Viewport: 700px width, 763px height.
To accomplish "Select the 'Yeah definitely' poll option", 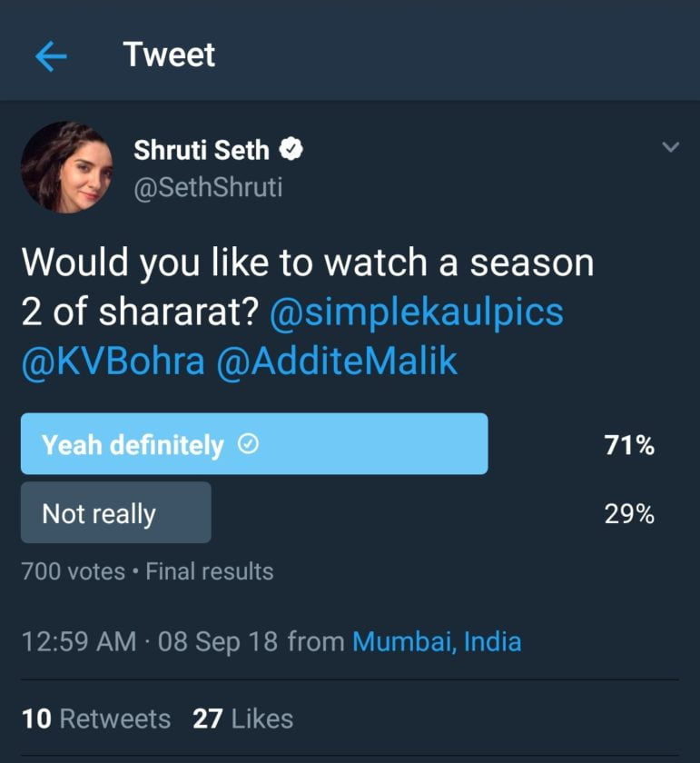I will pyautogui.click(x=254, y=444).
